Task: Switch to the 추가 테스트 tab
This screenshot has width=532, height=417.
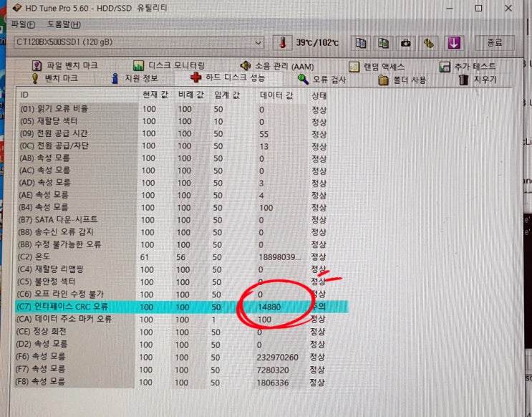Action: 467,67
